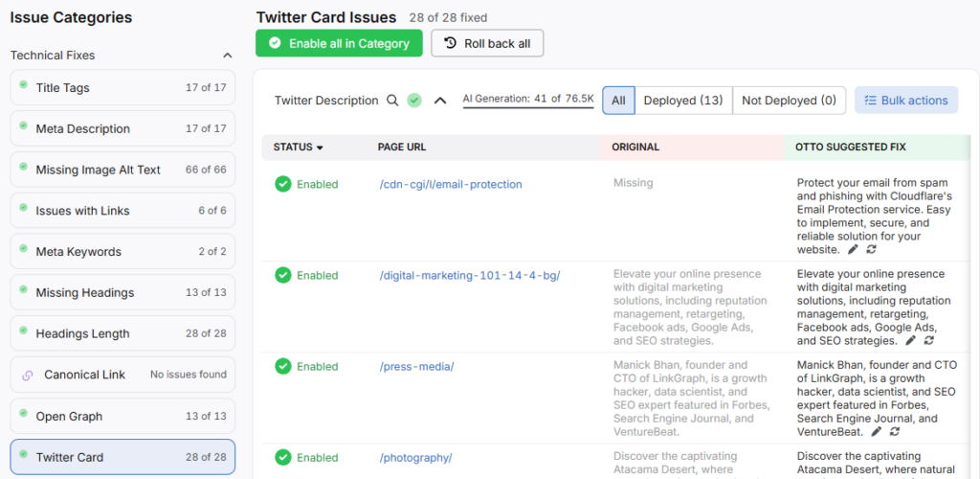Regenerate the email-protection suggestion with refresh icon
Image resolution: width=980 pixels, height=479 pixels.
(x=871, y=249)
